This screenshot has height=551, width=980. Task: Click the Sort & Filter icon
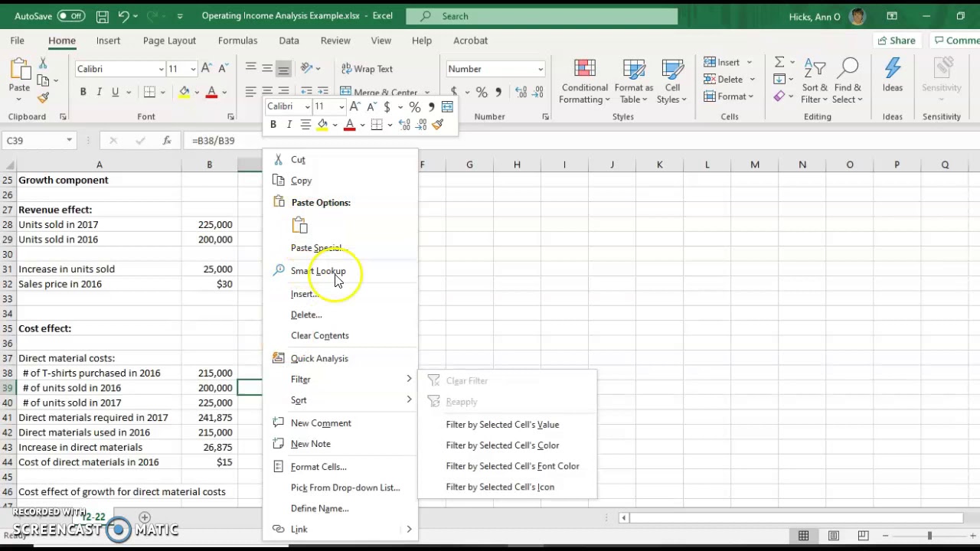[x=815, y=69]
